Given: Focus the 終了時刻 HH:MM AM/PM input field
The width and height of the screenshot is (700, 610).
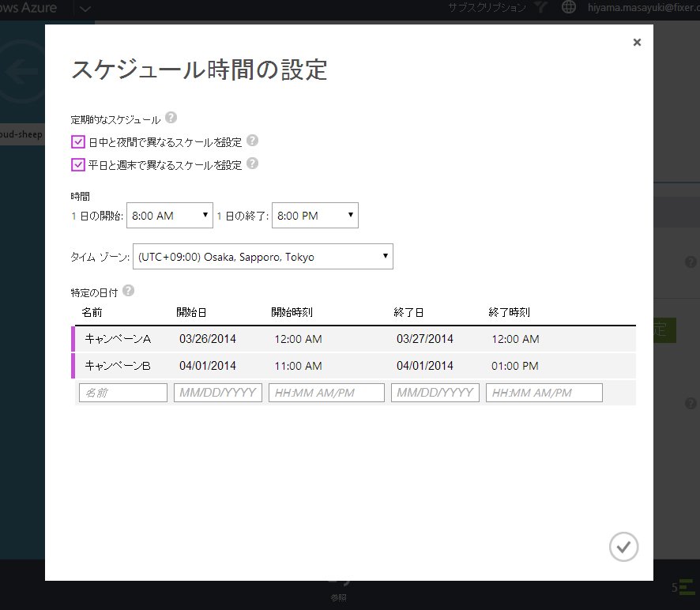Looking at the screenshot, I should coord(544,393).
